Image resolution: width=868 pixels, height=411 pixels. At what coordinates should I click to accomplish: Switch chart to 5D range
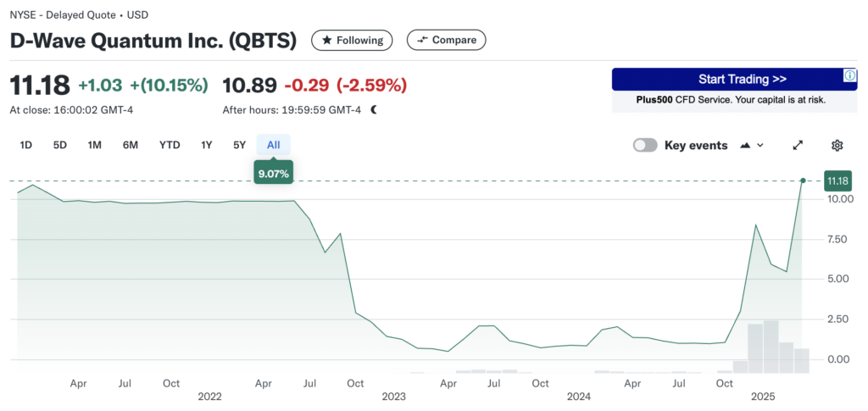click(60, 145)
